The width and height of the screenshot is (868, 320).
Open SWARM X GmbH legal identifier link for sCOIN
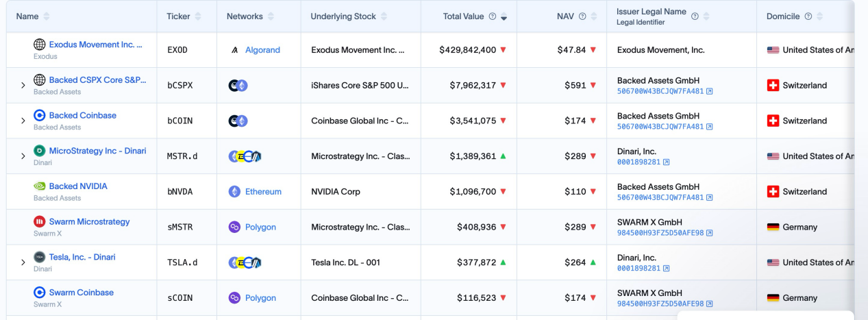click(660, 304)
